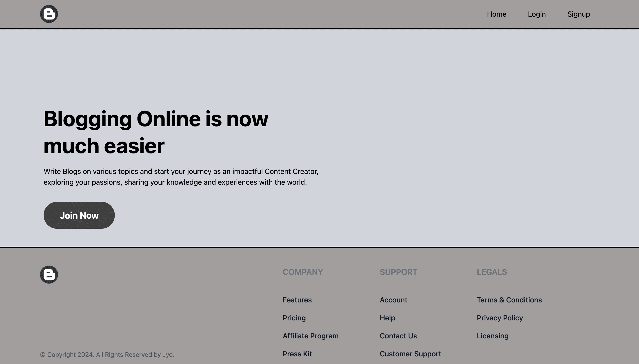Open the Affiliate Program link

coord(310,336)
